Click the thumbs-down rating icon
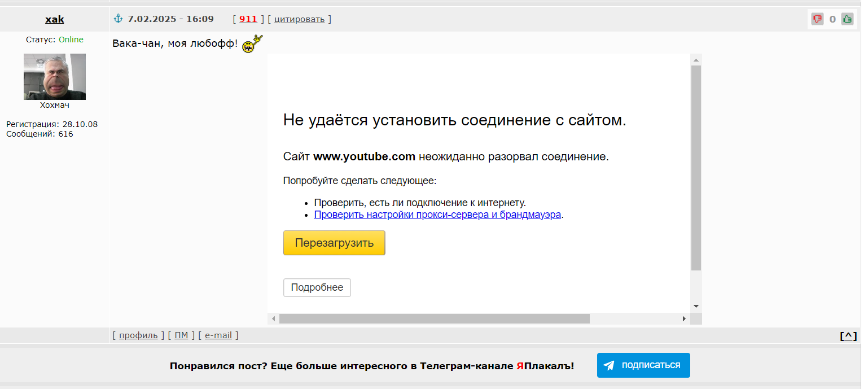Screen dimensions: 868x389 click(817, 19)
